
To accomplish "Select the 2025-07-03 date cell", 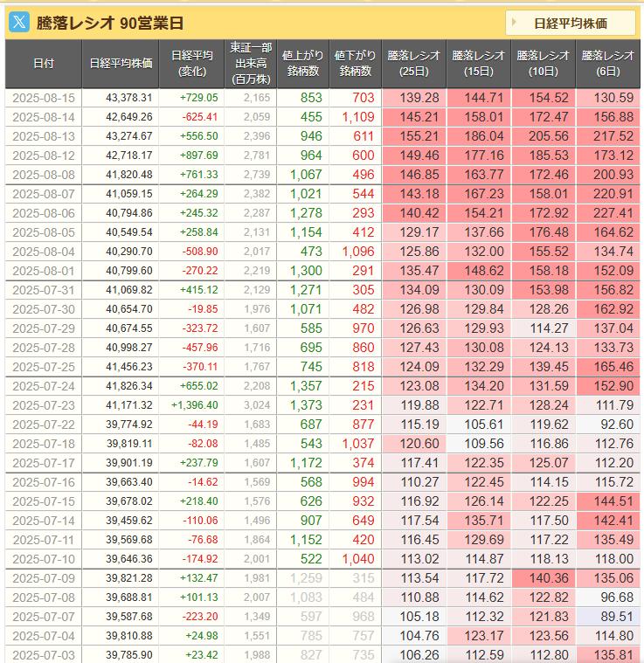I will click(x=44, y=655).
